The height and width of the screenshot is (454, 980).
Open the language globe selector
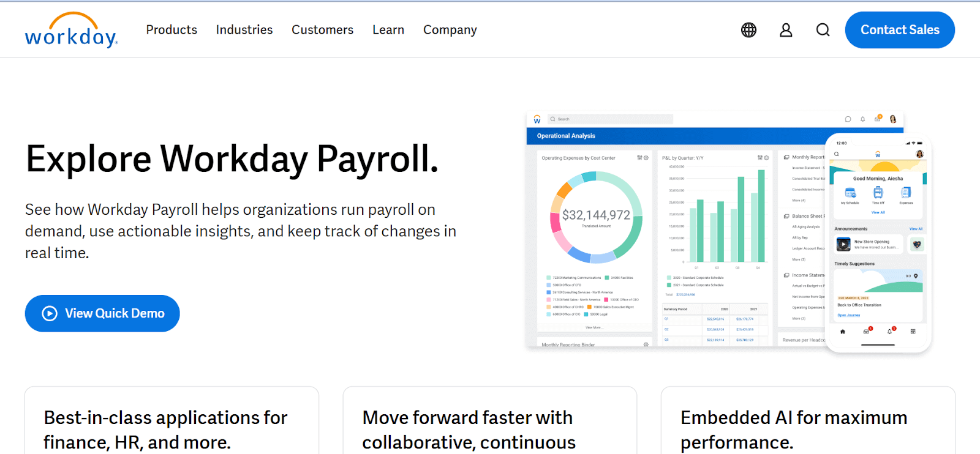(748, 30)
